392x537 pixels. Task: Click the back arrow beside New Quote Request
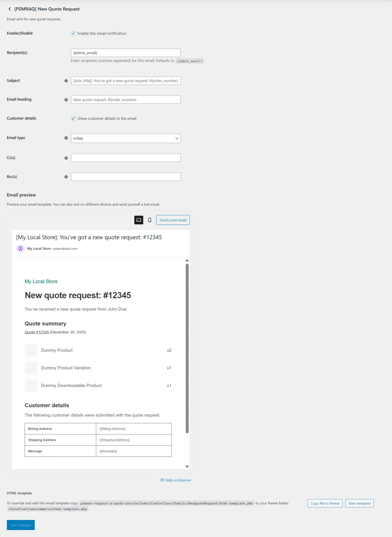click(x=10, y=9)
